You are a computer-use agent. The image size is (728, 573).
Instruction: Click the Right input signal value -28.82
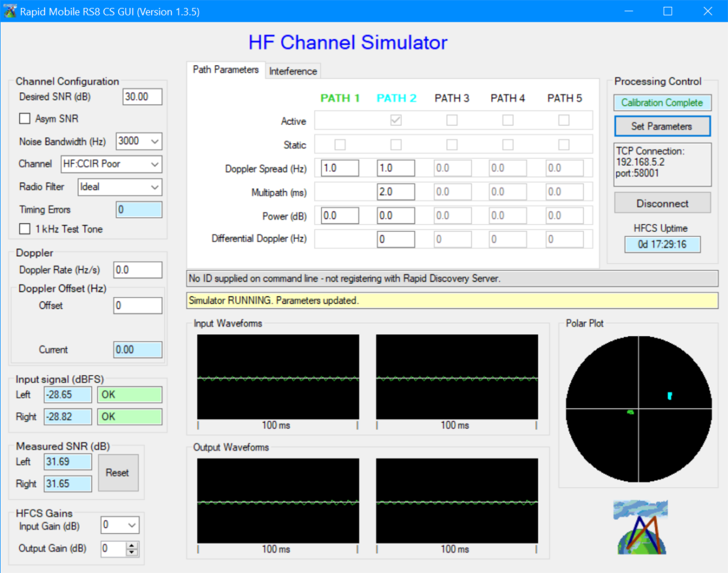[68, 416]
